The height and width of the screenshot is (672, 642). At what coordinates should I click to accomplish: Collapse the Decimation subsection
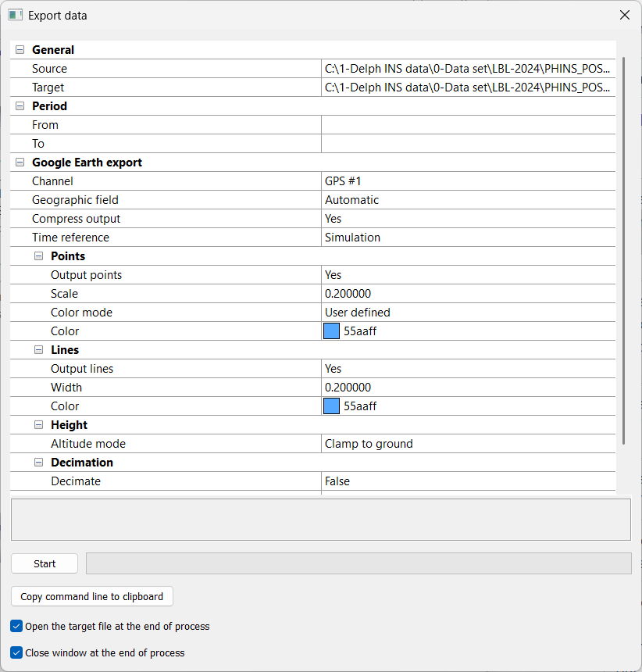click(39, 463)
